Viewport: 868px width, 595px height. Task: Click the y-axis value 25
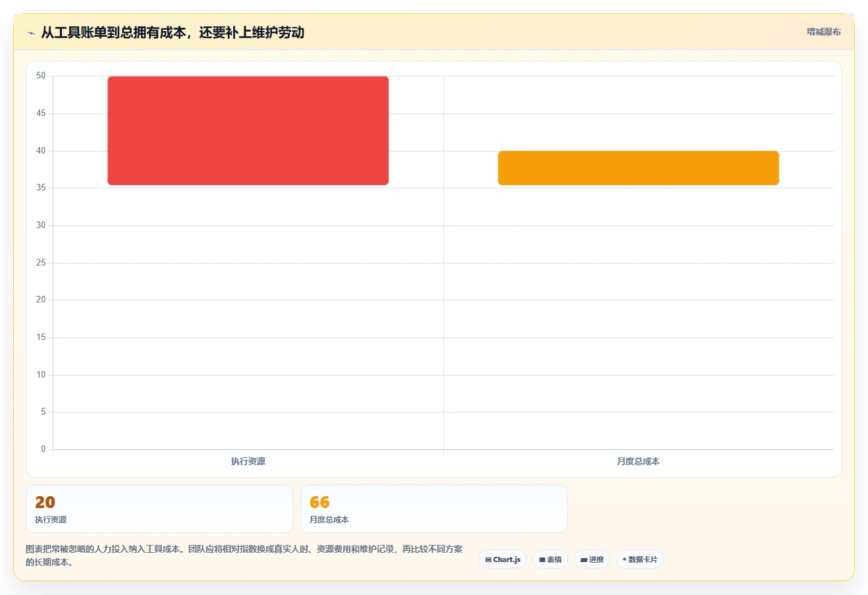(x=41, y=263)
